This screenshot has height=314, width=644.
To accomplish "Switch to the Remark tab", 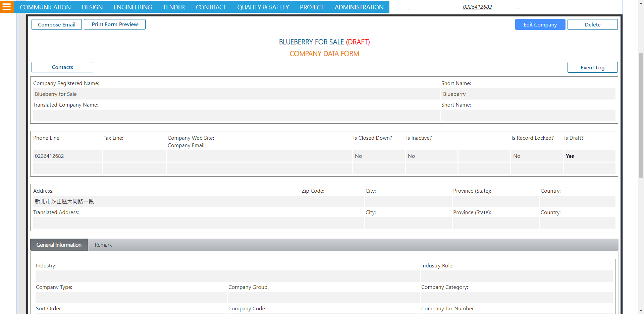I will tap(103, 245).
